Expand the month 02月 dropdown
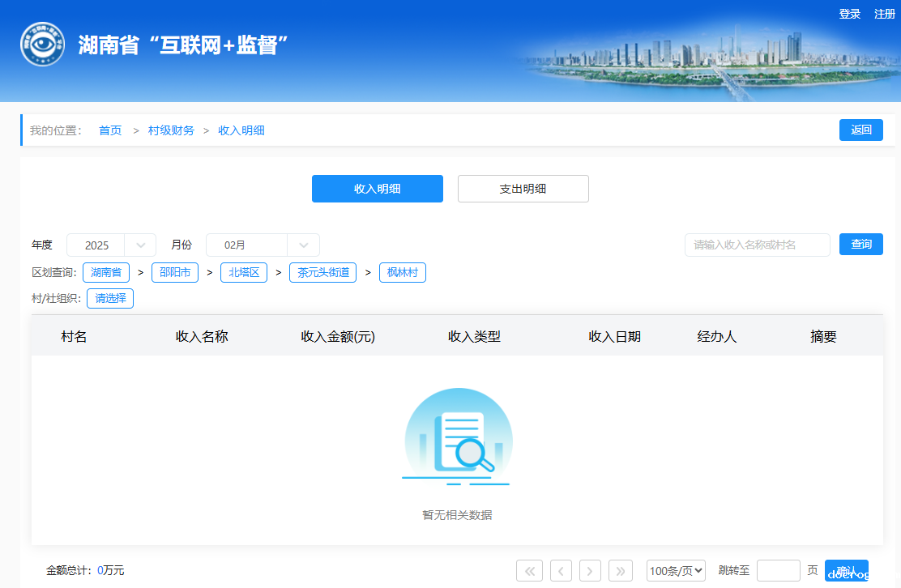The height and width of the screenshot is (588, 901). pos(263,245)
